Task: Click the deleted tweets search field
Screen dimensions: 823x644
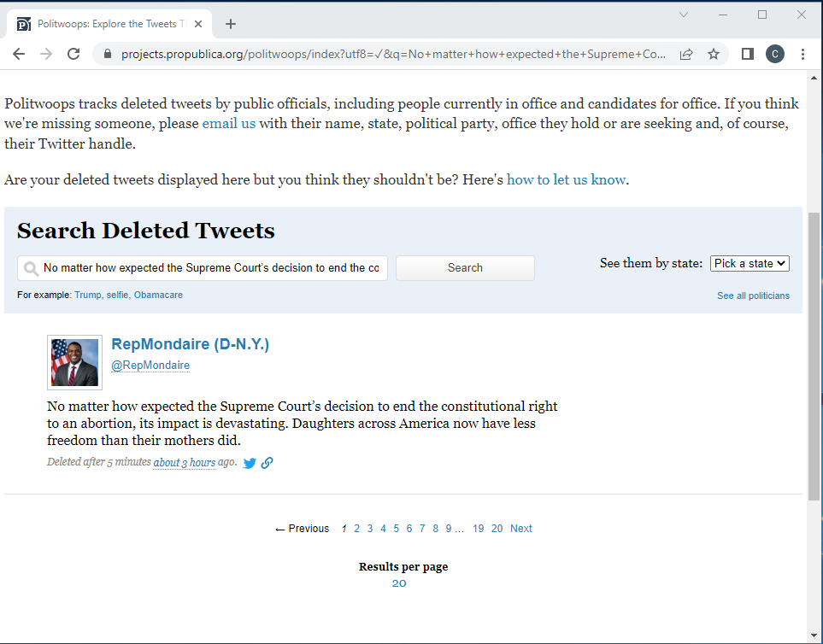Action: click(x=202, y=268)
